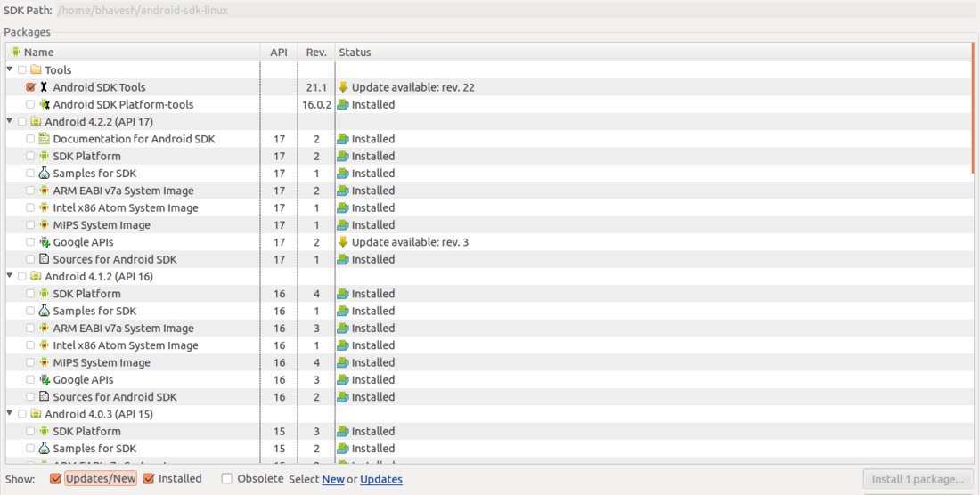This screenshot has height=495, width=980.
Task: Click the Android icon in the Name column header
Action: click(16, 52)
